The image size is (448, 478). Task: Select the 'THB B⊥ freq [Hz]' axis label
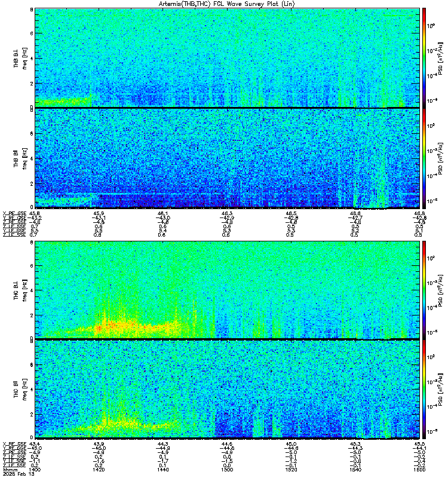click(20, 58)
